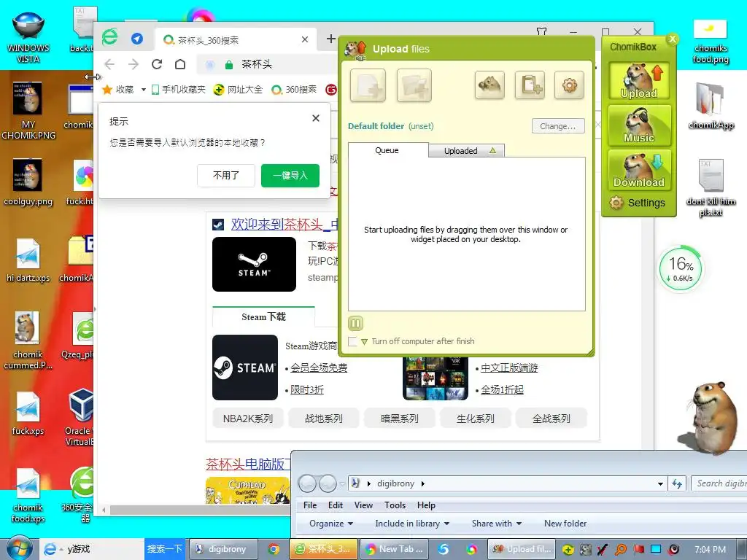Viewport: 747px width, 560px height.
Task: Click the 16% download speed circle
Action: click(x=681, y=268)
